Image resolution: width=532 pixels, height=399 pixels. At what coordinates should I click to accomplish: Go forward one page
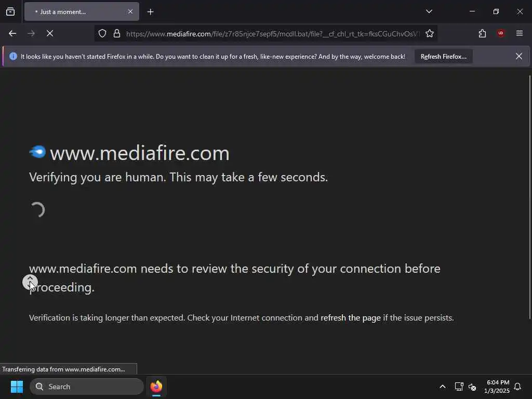(31, 33)
